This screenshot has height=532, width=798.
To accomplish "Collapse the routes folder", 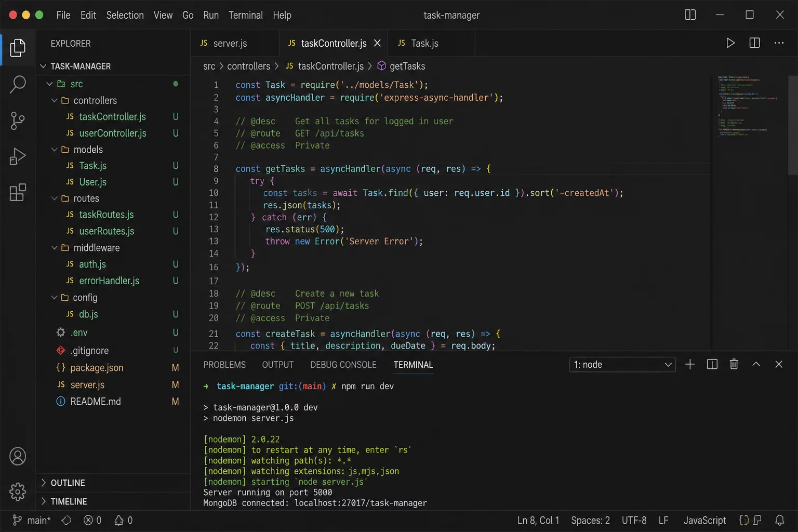I will coord(54,198).
